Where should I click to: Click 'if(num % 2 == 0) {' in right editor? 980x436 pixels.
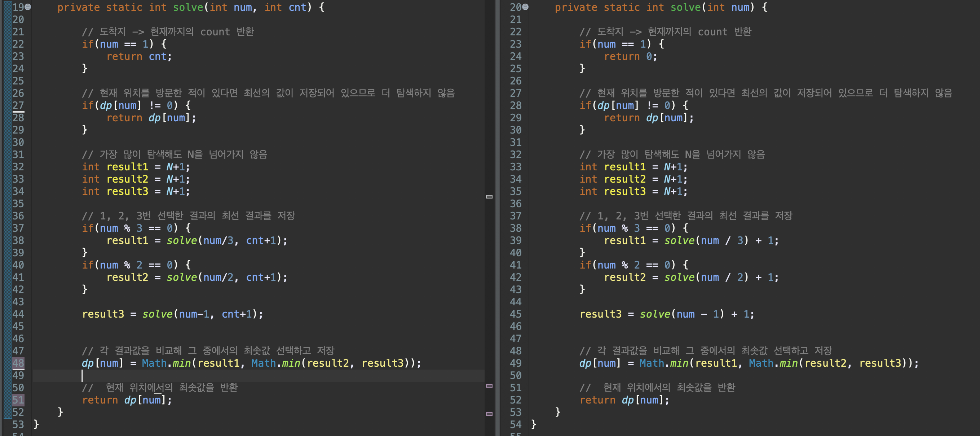coord(634,265)
